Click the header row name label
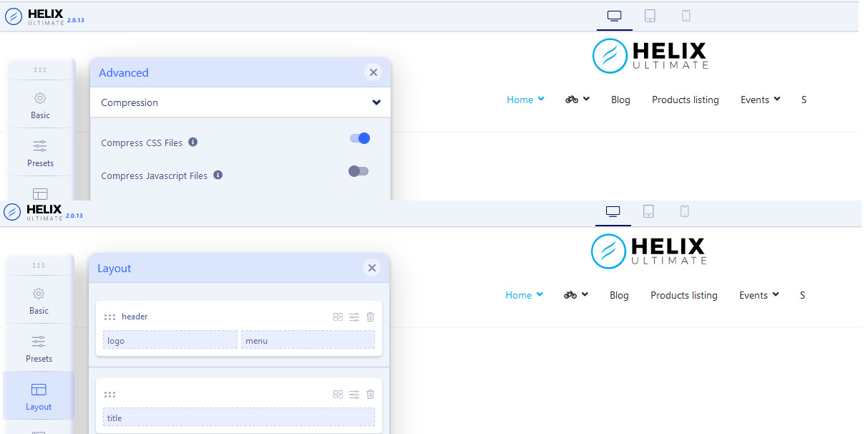 (135, 317)
